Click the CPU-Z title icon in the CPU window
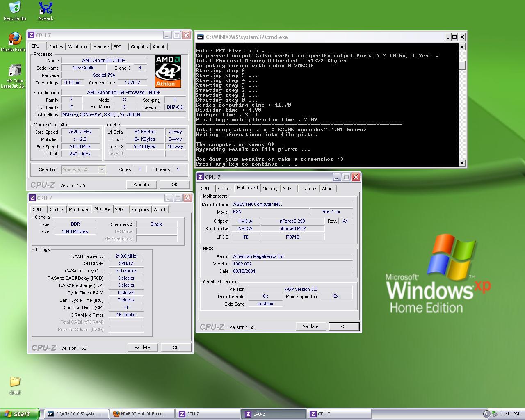 coord(32,35)
